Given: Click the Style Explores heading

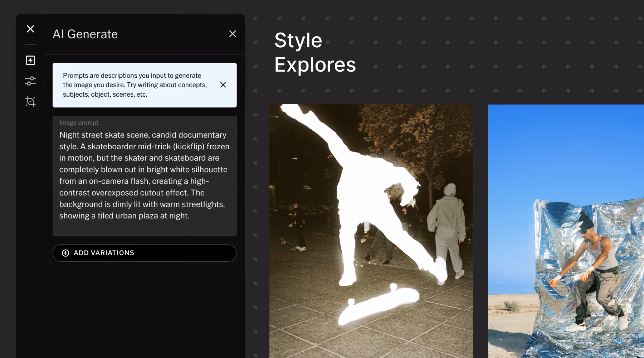Looking at the screenshot, I should click(315, 52).
